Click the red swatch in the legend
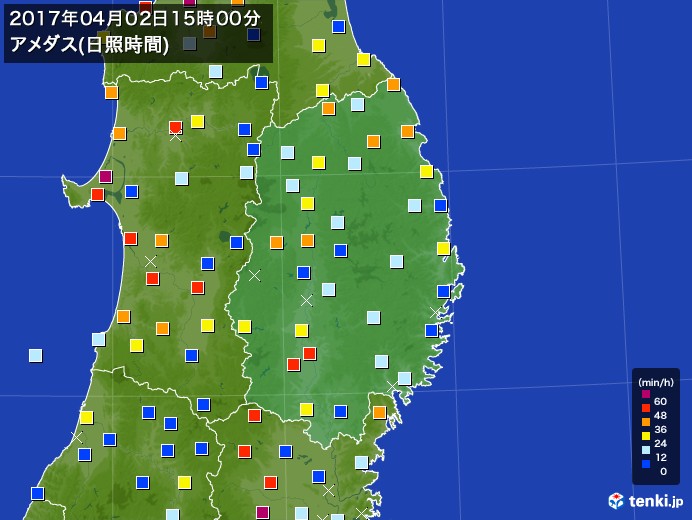 pyautogui.click(x=646, y=408)
